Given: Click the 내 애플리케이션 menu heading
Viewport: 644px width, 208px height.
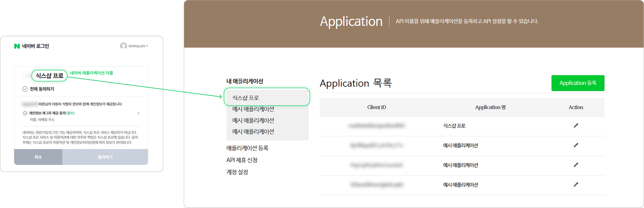Looking at the screenshot, I should click(245, 81).
